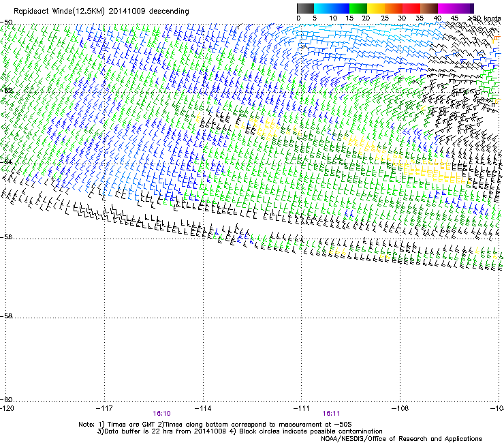The width and height of the screenshot is (504, 443).
Task: Click the latitude label -56
Action: [x=6, y=237]
